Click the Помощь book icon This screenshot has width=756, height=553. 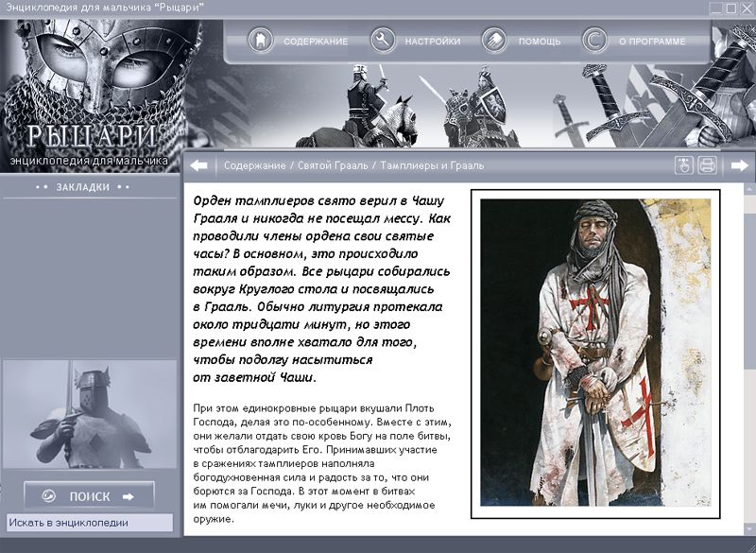[494, 41]
